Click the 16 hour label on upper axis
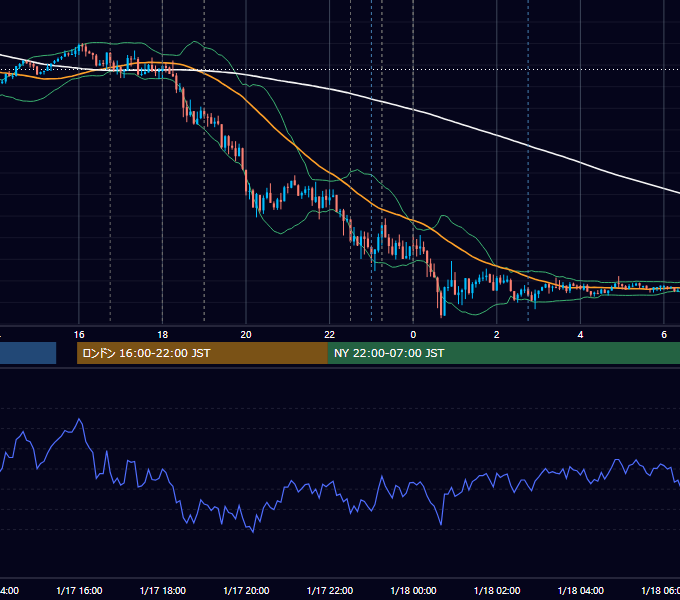The width and height of the screenshot is (680, 600). coord(79,335)
